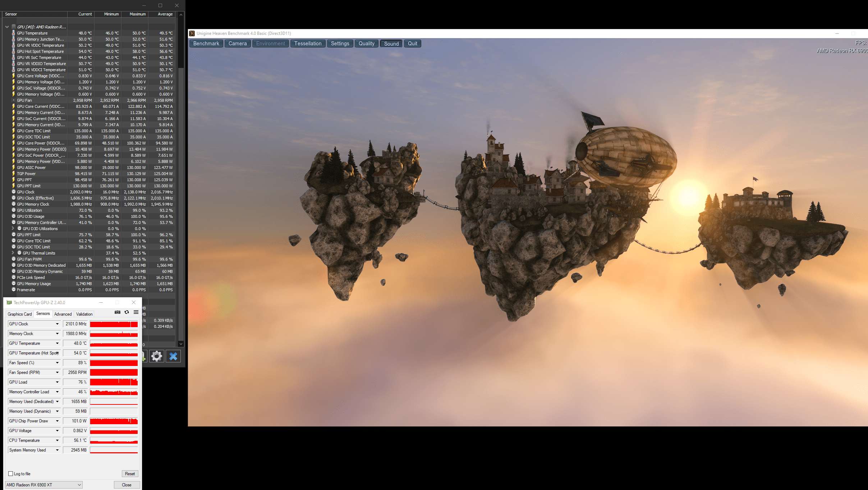Image resolution: width=868 pixels, height=490 pixels.
Task: Click the fan icon beside GPU Fan row
Action: click(x=14, y=100)
